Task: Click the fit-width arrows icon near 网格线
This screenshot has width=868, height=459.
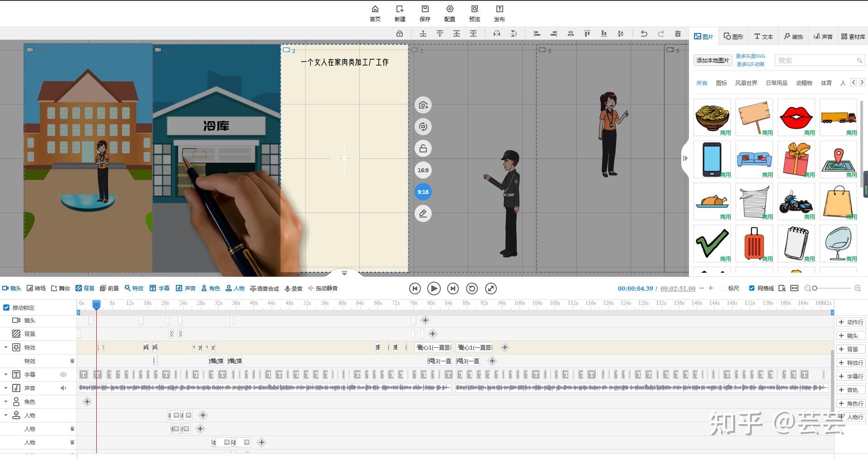Action: 794,288
